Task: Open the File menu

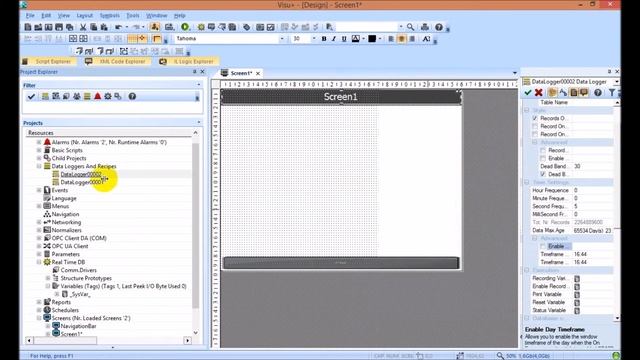Action: point(30,16)
